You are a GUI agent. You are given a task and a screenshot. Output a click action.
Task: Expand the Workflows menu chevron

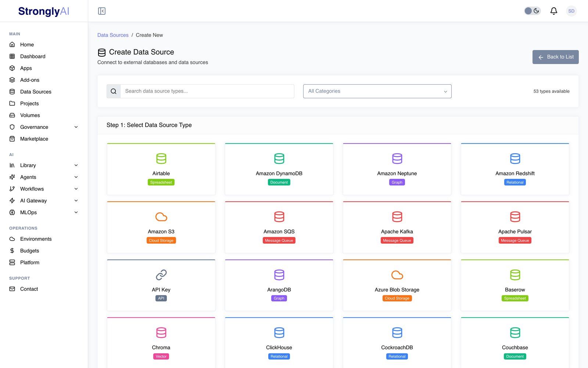point(76,189)
